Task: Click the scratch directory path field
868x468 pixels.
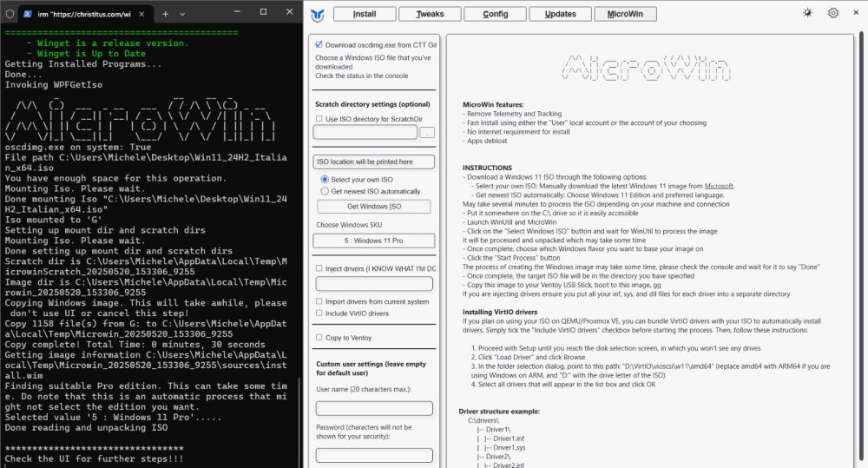Action: (x=365, y=132)
